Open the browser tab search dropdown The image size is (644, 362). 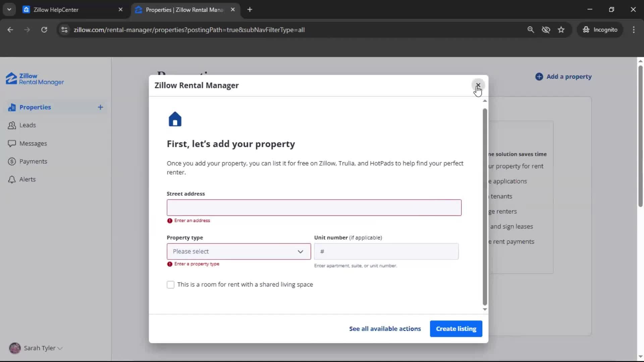(x=9, y=10)
